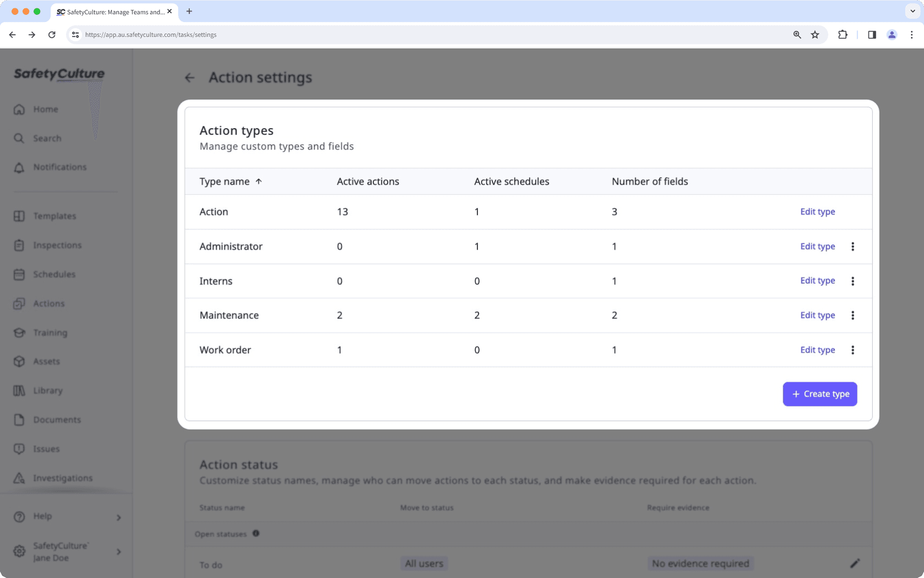Edit the Work order type
924x578 pixels.
[x=817, y=350]
